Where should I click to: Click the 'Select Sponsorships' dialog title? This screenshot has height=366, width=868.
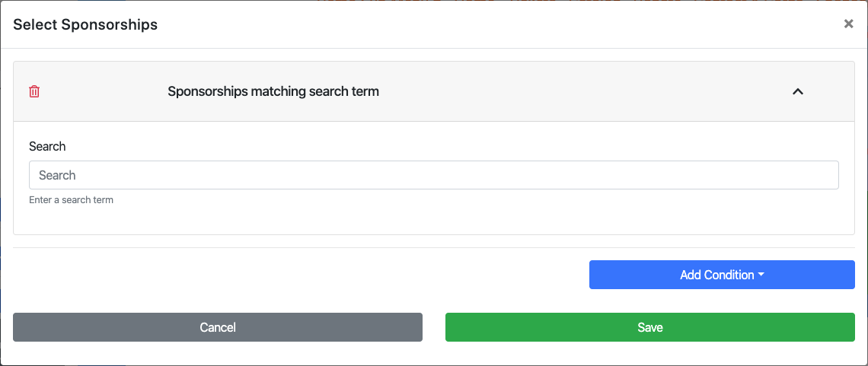[x=85, y=24]
